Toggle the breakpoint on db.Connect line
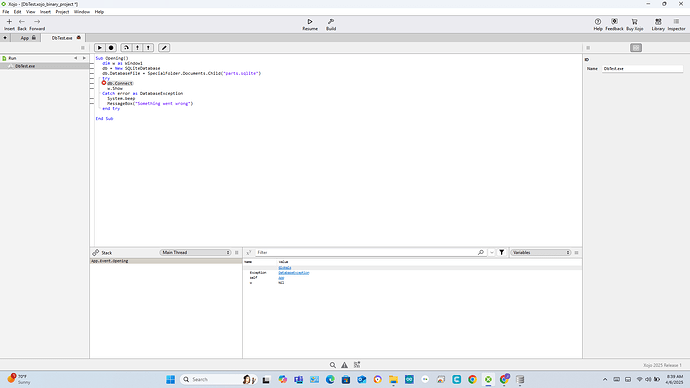690x388 pixels. click(104, 83)
